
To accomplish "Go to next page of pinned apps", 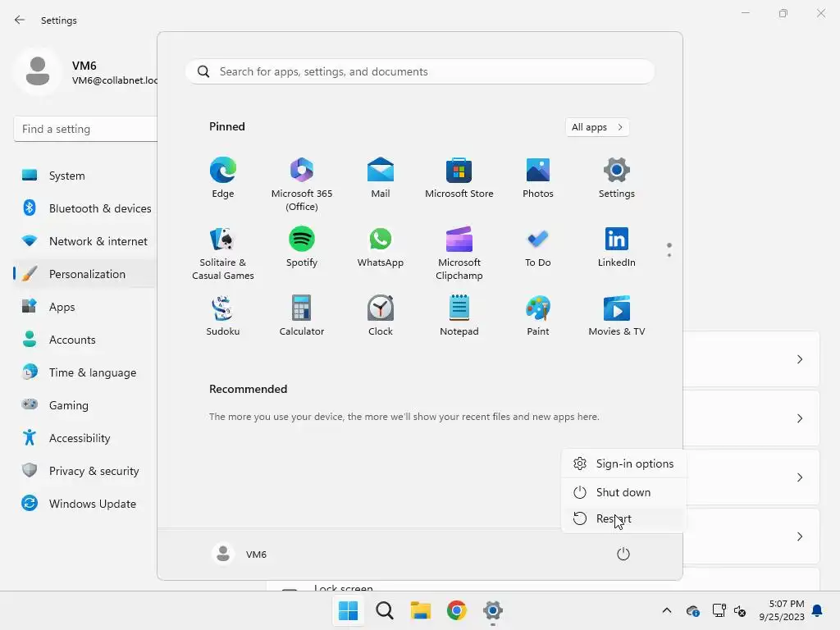I will point(669,255).
